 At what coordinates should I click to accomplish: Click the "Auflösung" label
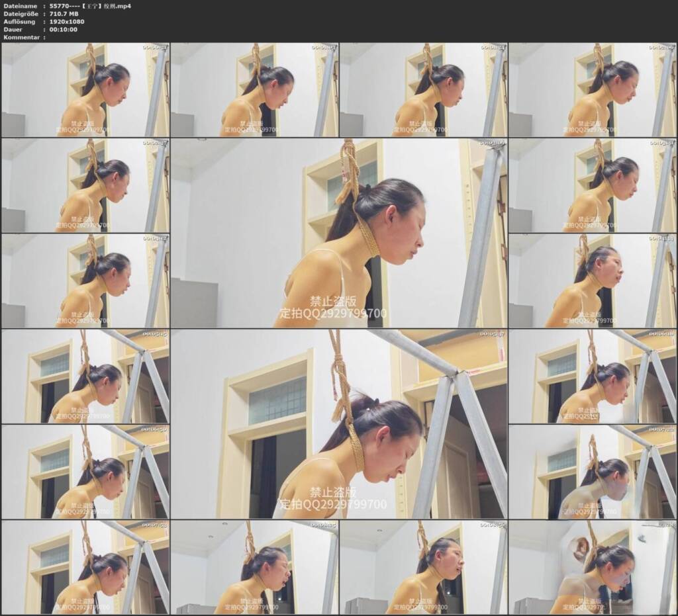[19, 22]
